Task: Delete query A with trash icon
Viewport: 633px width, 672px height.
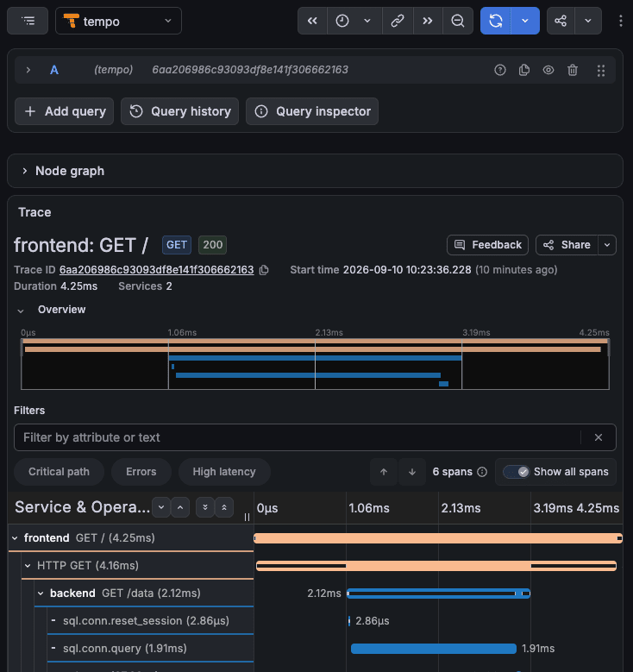Action: (573, 70)
